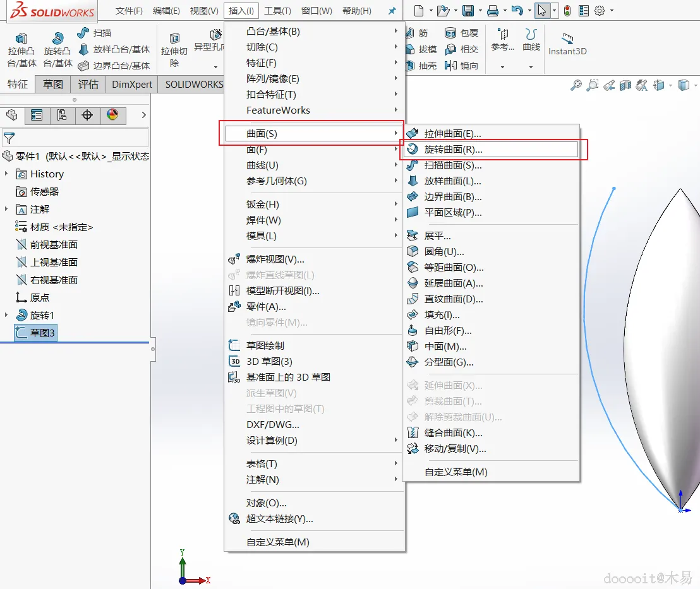Open the DisplayManager color ball tab
This screenshot has width=700, height=589.
112,115
